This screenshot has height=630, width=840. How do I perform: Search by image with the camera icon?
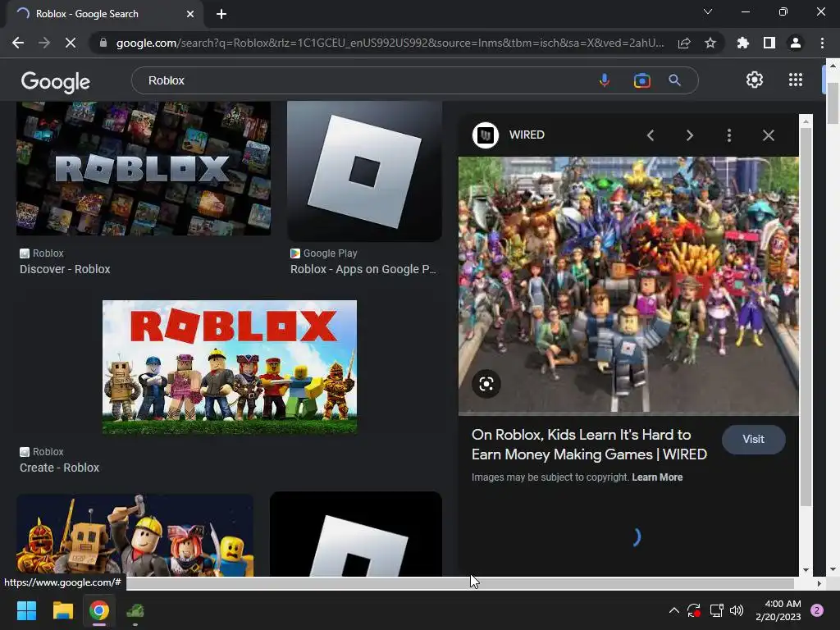[x=641, y=80]
